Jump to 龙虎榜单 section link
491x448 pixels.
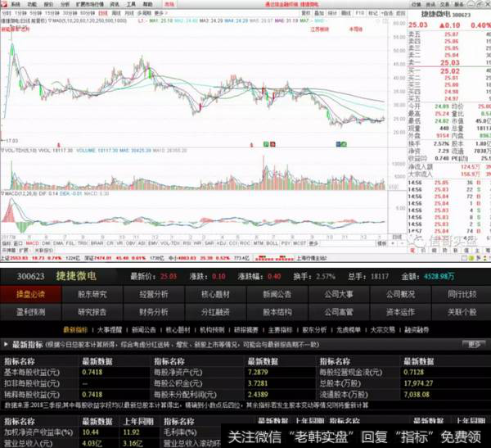349,330
